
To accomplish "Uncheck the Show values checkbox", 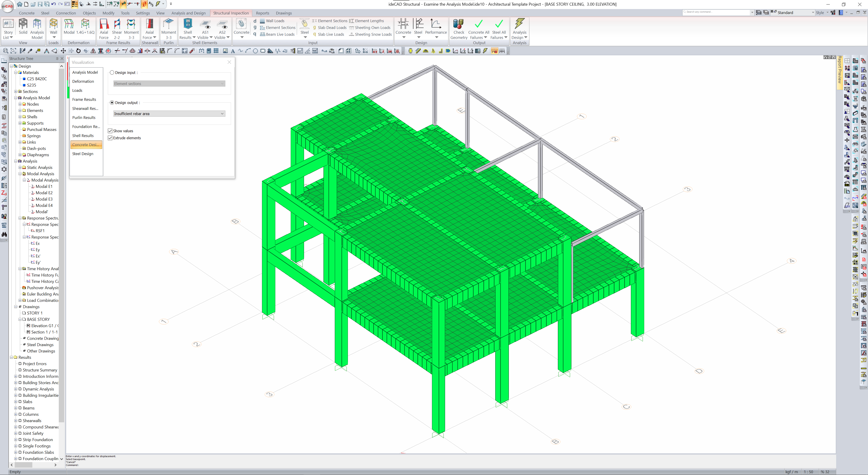I will tap(110, 131).
